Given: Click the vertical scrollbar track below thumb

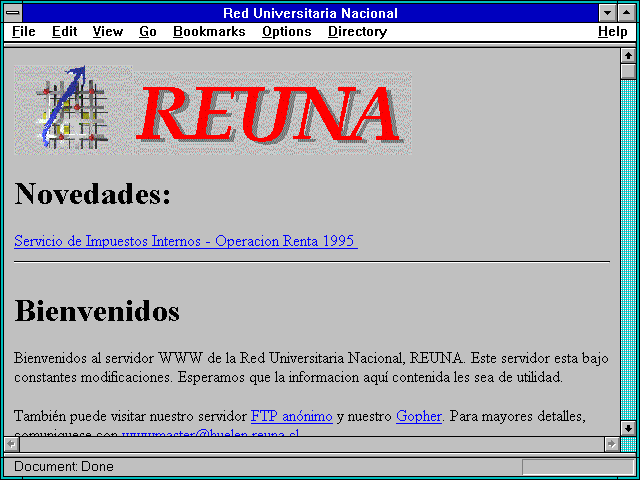Looking at the screenshot, I should point(628,250).
